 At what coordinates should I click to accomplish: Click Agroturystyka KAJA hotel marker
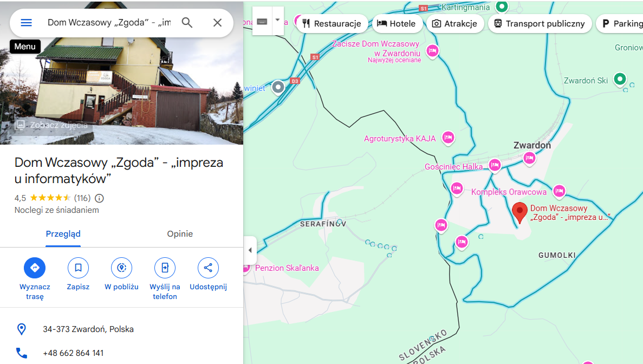448,138
